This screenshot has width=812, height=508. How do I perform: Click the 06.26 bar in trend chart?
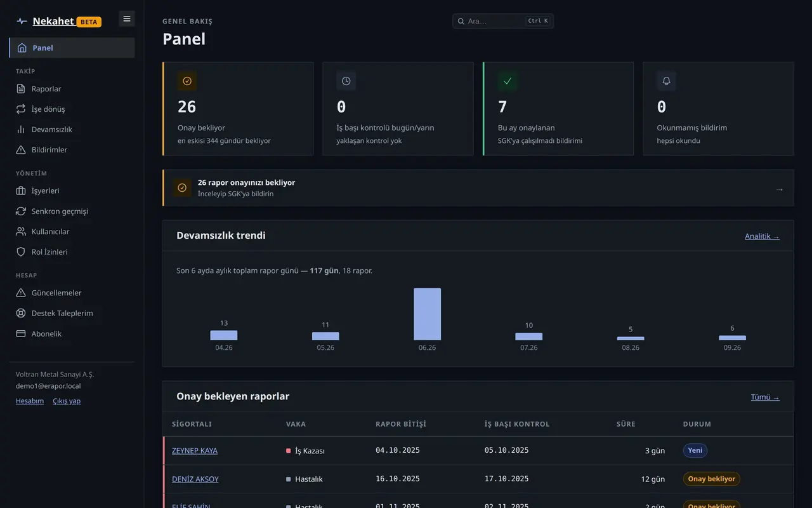pyautogui.click(x=428, y=314)
